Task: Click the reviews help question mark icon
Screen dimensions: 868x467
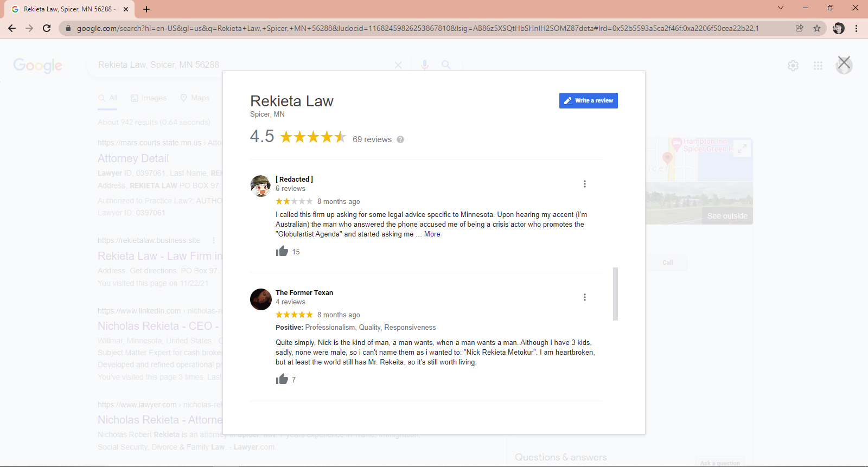Action: [400, 139]
